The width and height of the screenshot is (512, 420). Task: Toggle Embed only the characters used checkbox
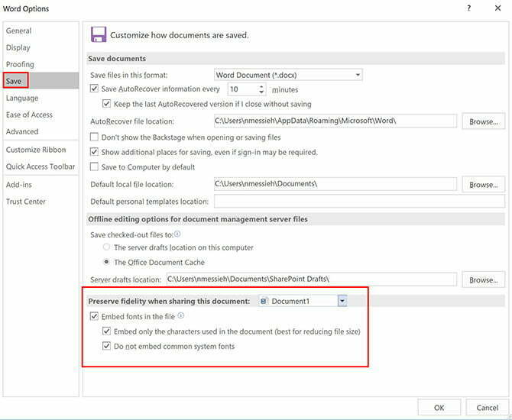click(106, 331)
